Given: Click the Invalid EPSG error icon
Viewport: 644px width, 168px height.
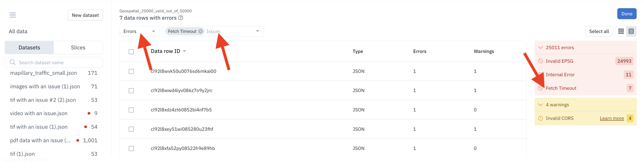Looking at the screenshot, I should [540, 61].
